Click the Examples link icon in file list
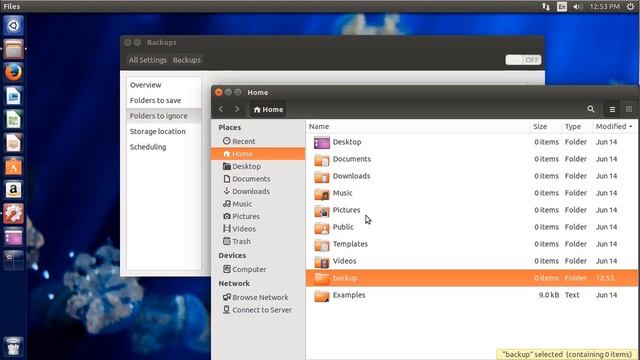This screenshot has height=360, width=640. pos(322,296)
